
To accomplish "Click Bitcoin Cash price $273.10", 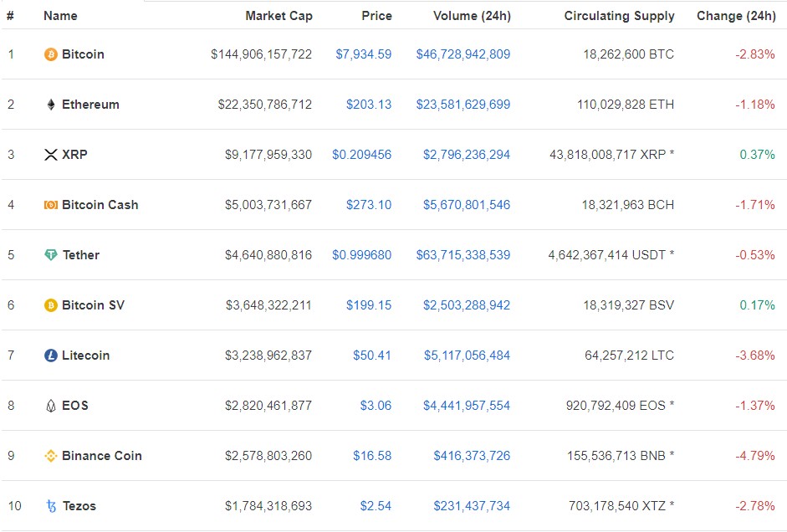I will click(369, 205).
